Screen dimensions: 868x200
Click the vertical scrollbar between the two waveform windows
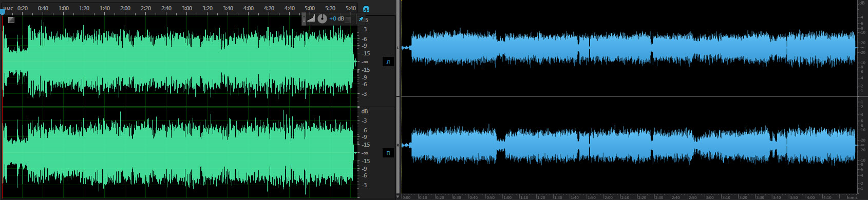[398, 97]
